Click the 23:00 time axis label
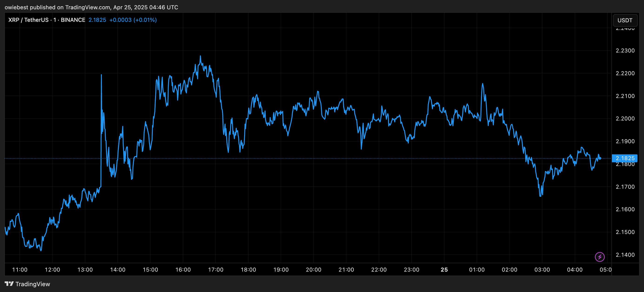The width and height of the screenshot is (644, 292). (412, 270)
